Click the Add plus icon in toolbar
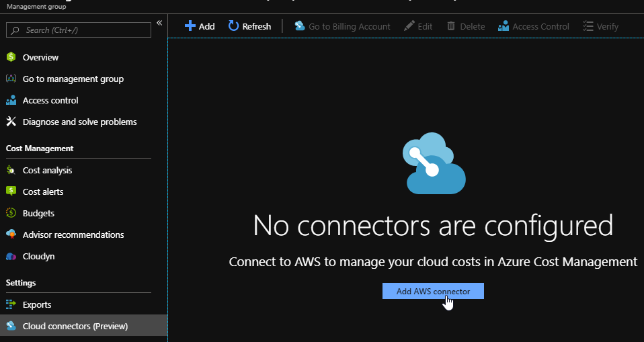 (190, 26)
